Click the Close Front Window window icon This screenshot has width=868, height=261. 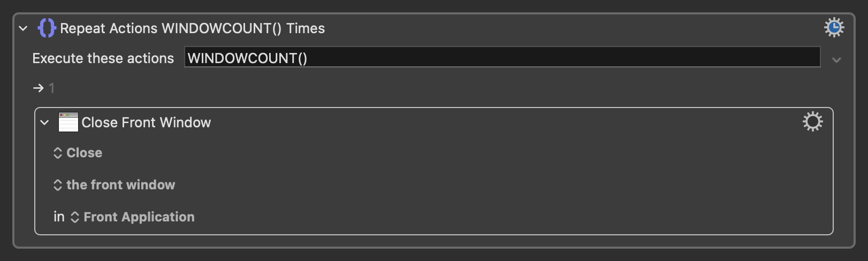coord(68,122)
